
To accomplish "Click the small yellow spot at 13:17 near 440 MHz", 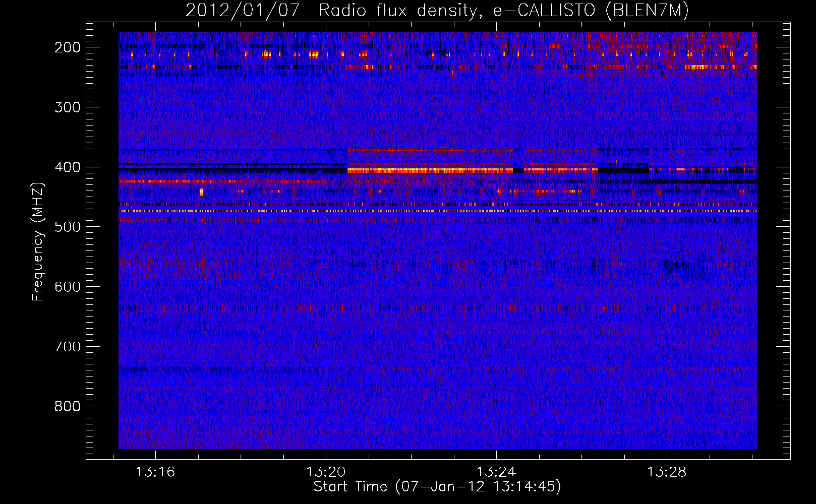I will [201, 192].
